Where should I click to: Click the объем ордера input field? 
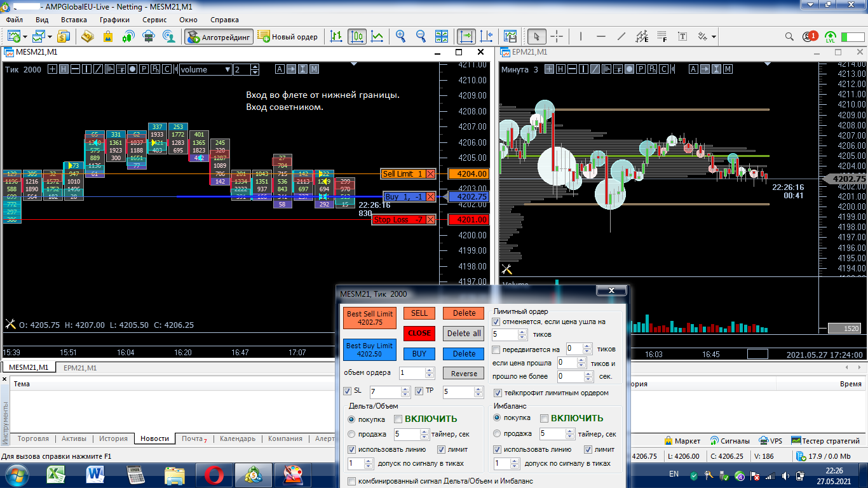pyautogui.click(x=412, y=373)
